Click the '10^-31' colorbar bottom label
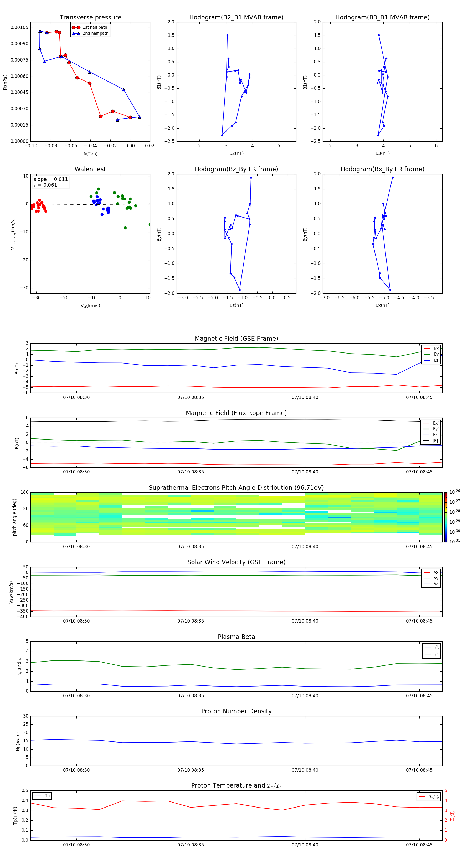The width and height of the screenshot is (473, 868). click(455, 542)
